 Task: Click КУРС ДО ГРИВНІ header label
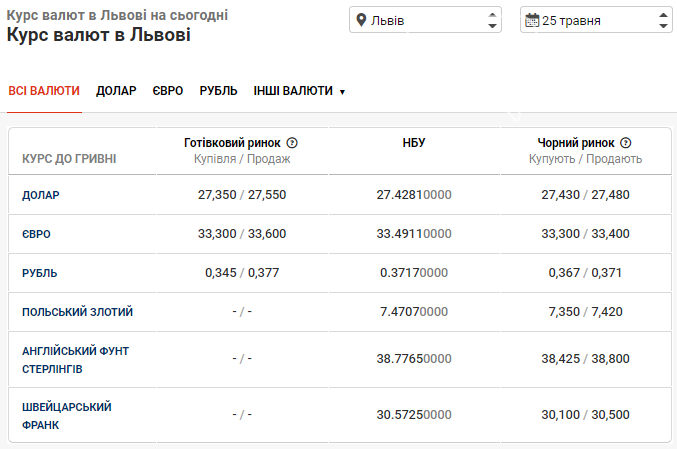69,158
